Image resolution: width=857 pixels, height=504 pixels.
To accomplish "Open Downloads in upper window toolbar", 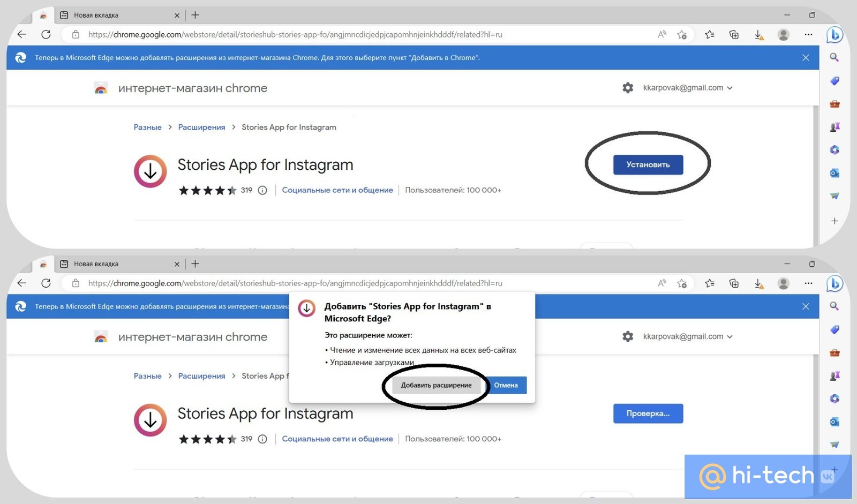I will click(x=759, y=35).
